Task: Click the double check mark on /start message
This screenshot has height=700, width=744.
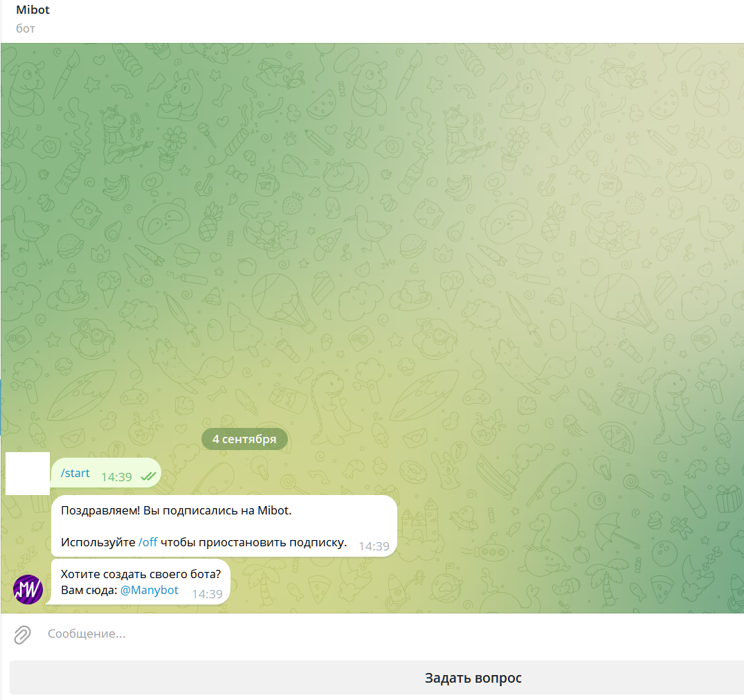Action: click(x=147, y=476)
